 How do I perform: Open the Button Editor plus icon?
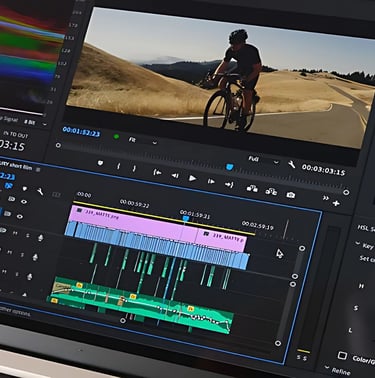click(336, 203)
